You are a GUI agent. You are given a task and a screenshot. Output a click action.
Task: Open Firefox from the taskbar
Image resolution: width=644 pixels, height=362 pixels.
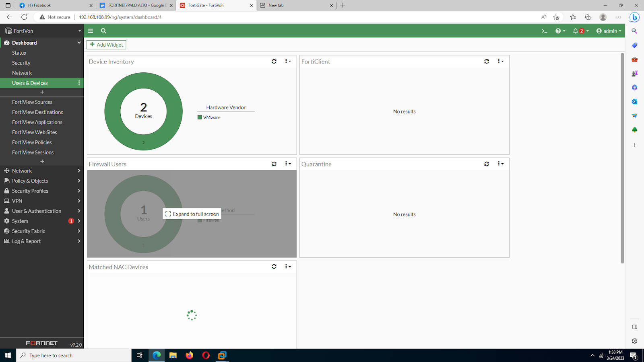[x=189, y=355]
